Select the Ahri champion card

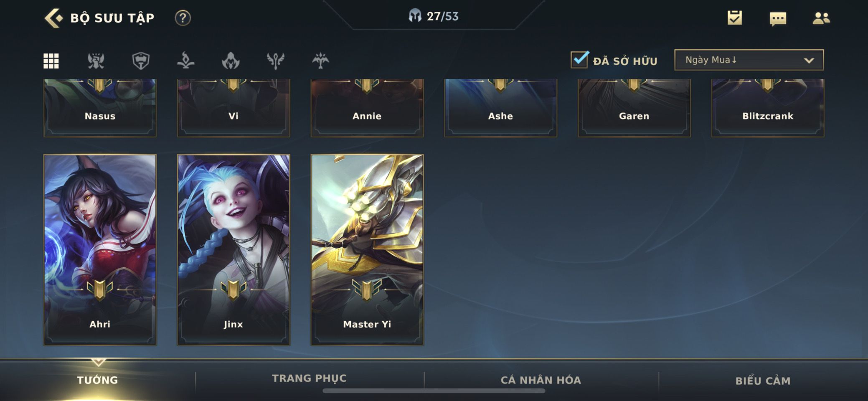(100, 250)
